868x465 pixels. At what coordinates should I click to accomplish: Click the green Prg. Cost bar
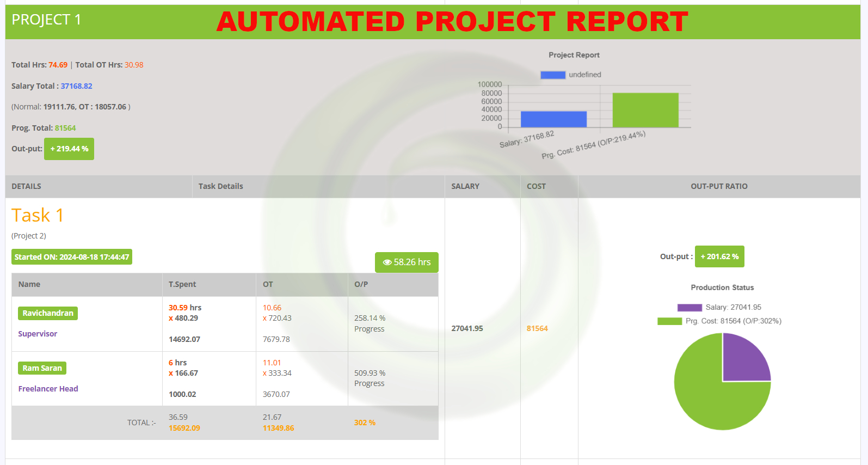[x=645, y=110]
